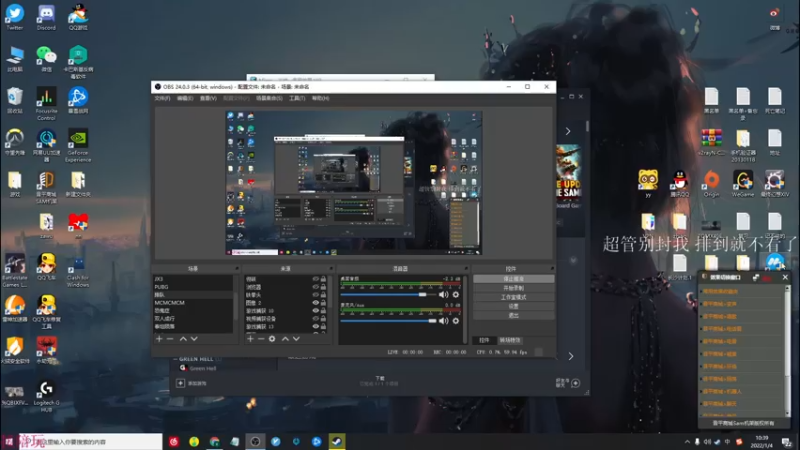The width and height of the screenshot is (800, 450).
Task: Open the Overwatch desktop shortcut
Action: point(15,142)
